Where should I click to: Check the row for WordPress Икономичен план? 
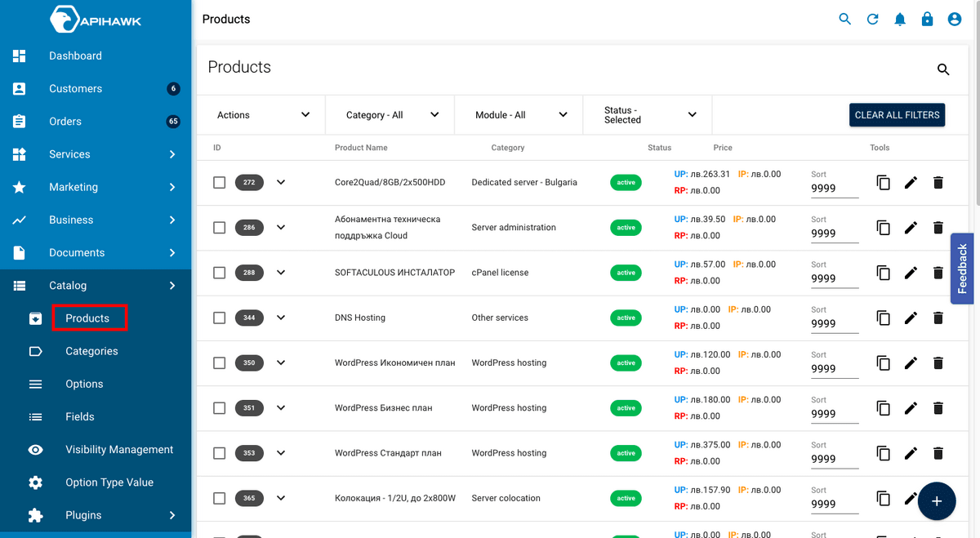click(x=219, y=362)
